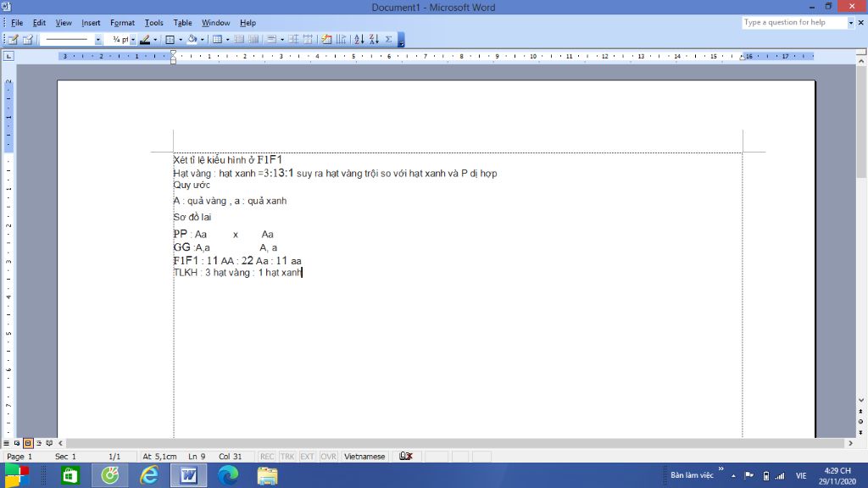
Task: Click the Split Cells icon
Action: pos(253,39)
